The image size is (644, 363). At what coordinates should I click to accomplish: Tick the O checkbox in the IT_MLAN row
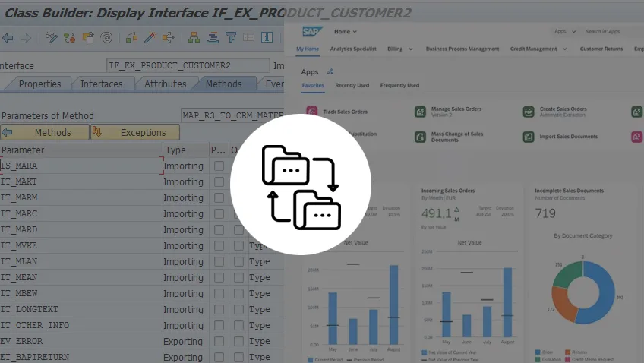[238, 261]
